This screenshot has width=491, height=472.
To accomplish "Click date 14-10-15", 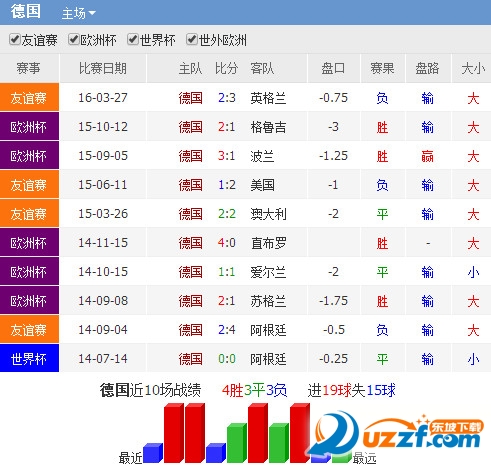I will coord(103,272).
